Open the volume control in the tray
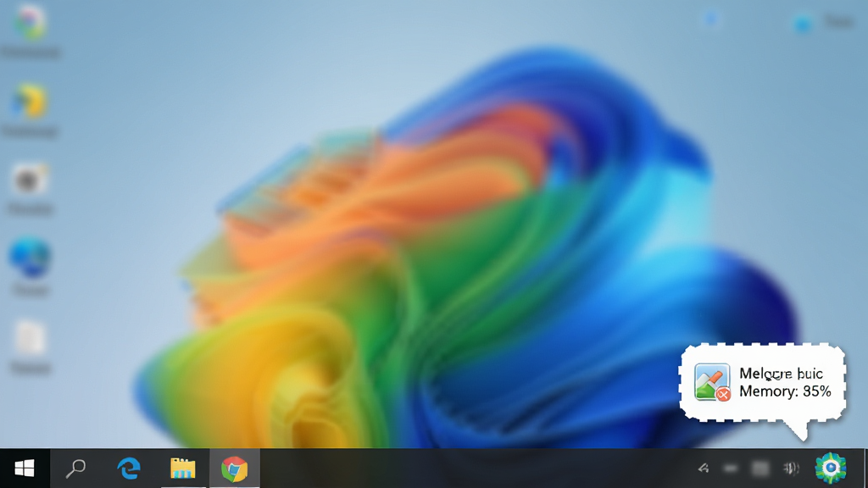This screenshot has width=868, height=488. click(x=791, y=469)
